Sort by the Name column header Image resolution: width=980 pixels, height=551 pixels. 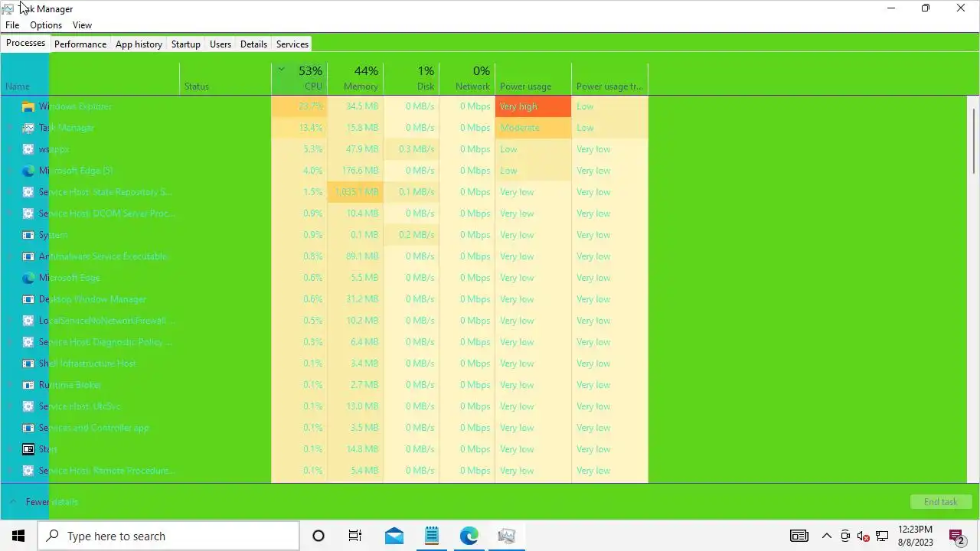pyautogui.click(x=90, y=79)
